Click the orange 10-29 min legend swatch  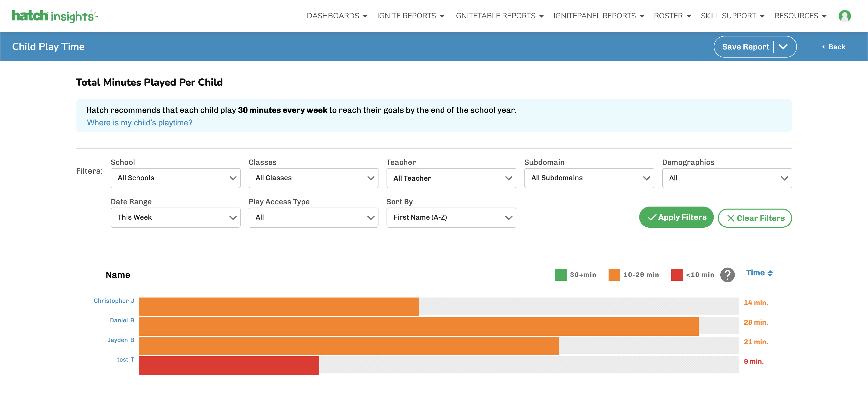(x=614, y=275)
